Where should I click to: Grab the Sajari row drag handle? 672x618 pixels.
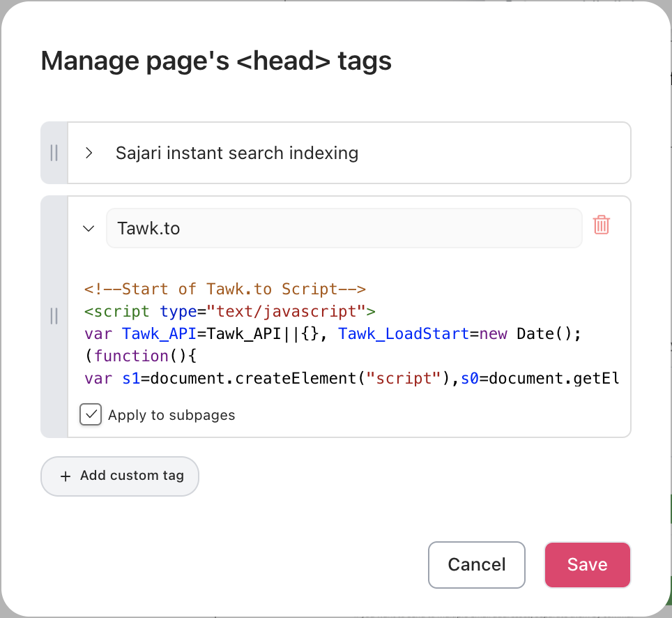[x=54, y=153]
